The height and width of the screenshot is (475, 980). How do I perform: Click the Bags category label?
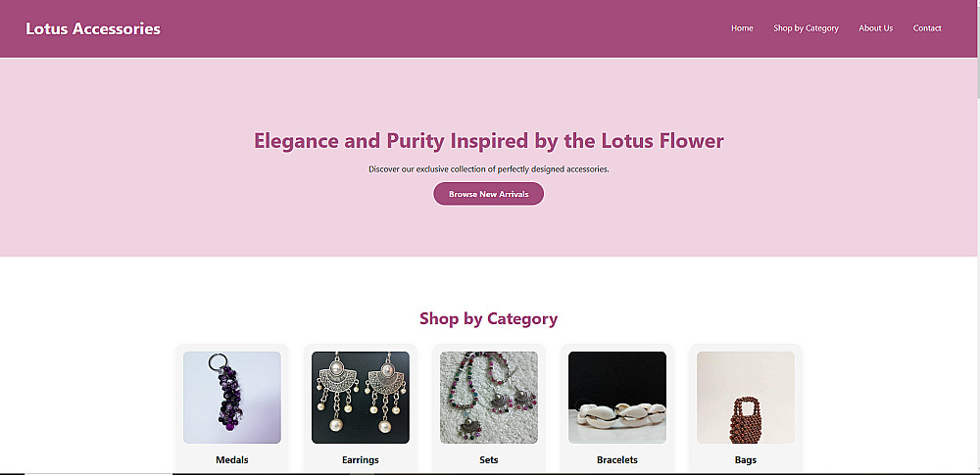[x=745, y=459]
